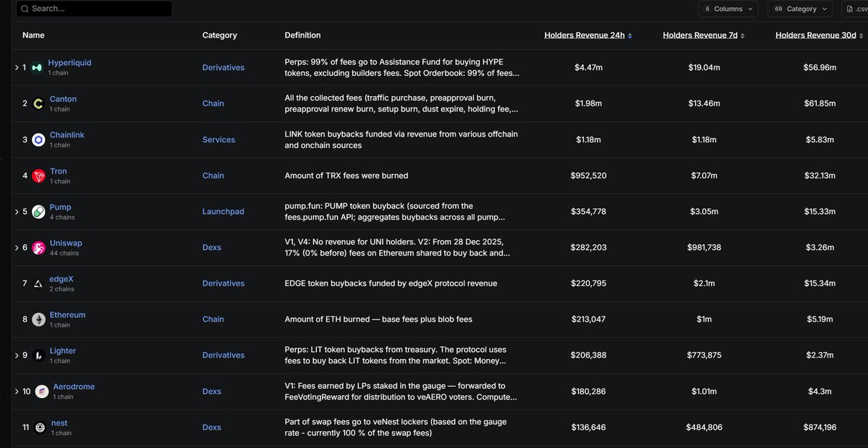The image size is (868, 448).
Task: Open the Aerodrome protocol link
Action: click(x=74, y=387)
